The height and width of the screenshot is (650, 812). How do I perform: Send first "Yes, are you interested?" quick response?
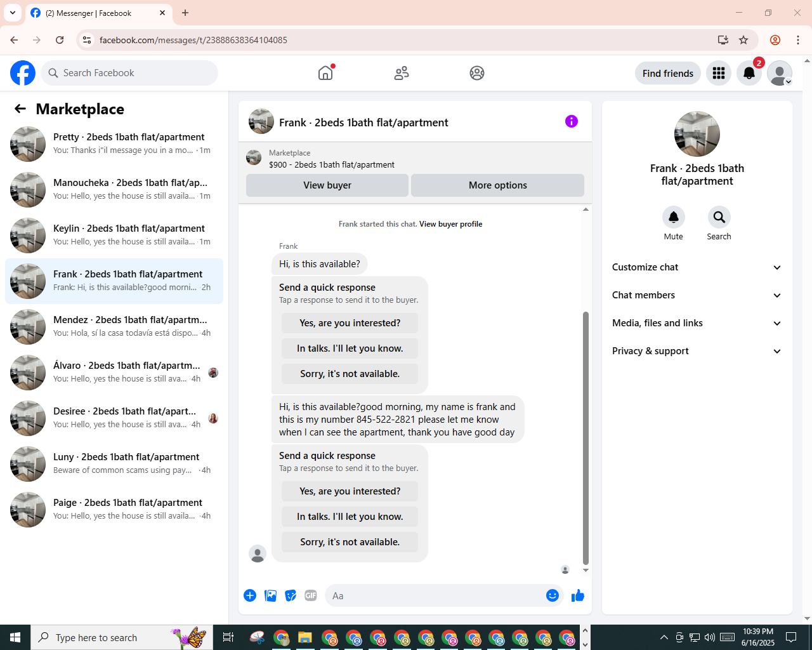(350, 323)
